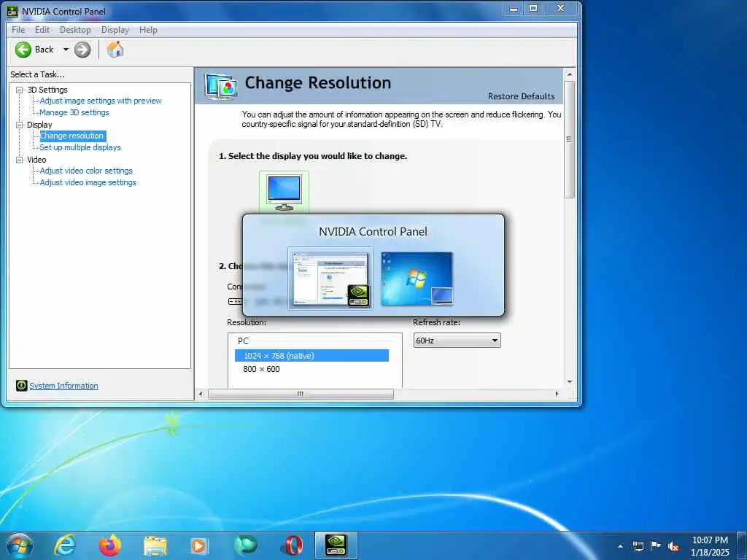Open the Back history dropdown arrow
This screenshot has width=747, height=560.
pyautogui.click(x=66, y=50)
